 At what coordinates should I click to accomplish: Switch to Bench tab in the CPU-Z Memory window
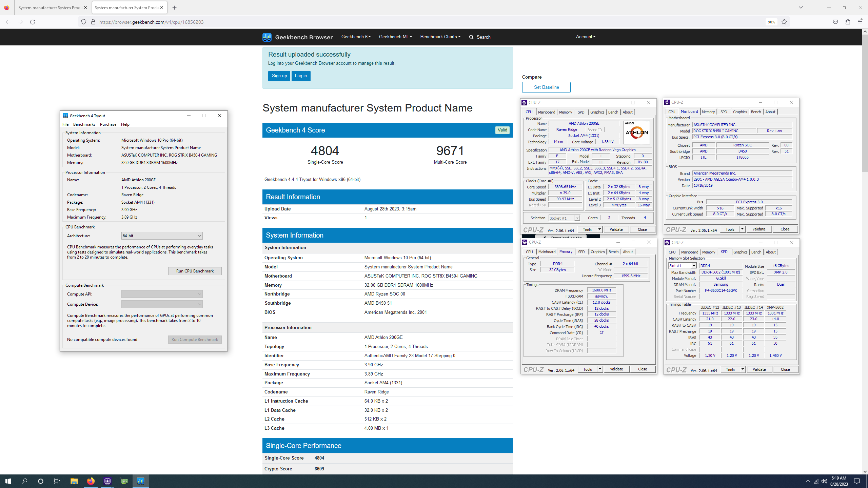point(613,252)
